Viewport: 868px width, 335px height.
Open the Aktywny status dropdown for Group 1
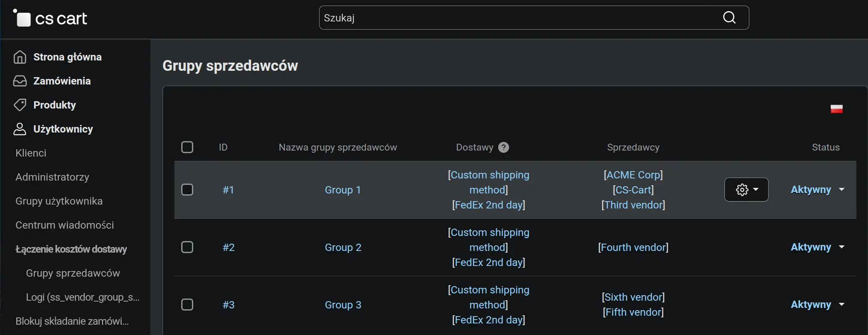coord(817,190)
